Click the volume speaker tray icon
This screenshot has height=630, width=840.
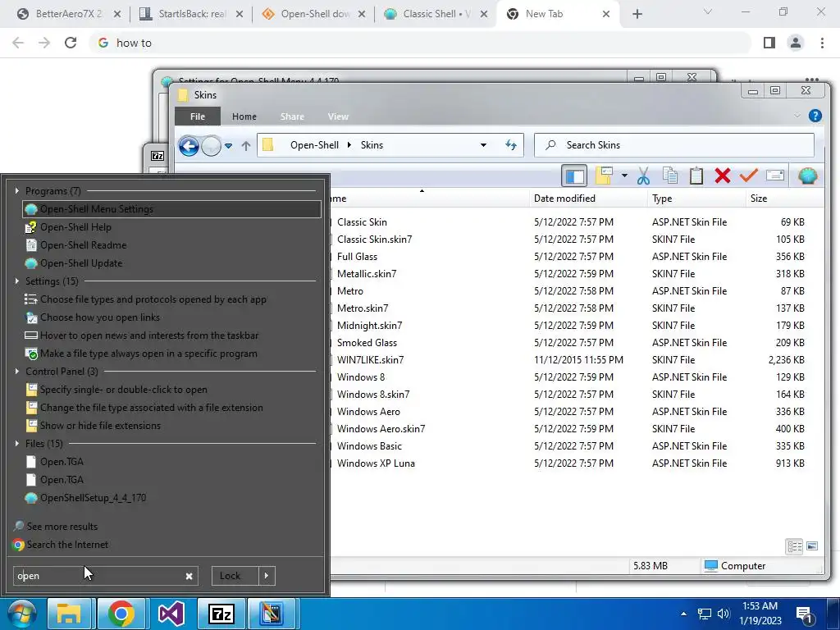(724, 614)
